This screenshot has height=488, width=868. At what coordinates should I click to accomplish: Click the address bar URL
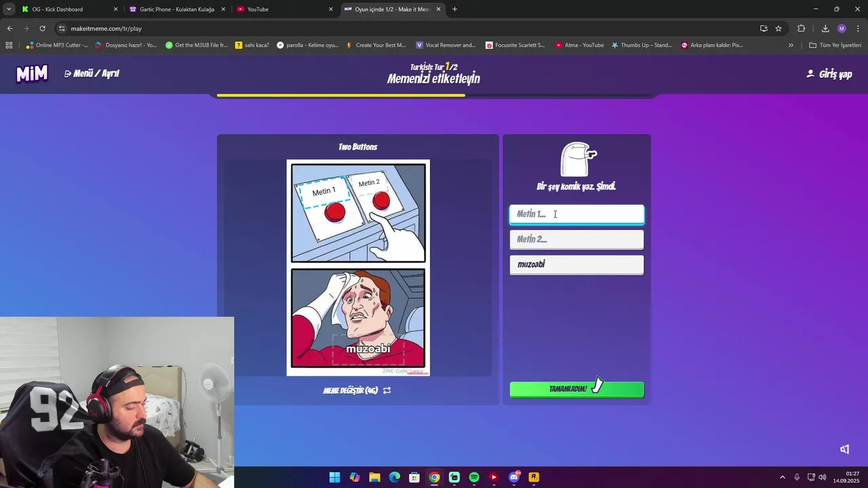106,28
